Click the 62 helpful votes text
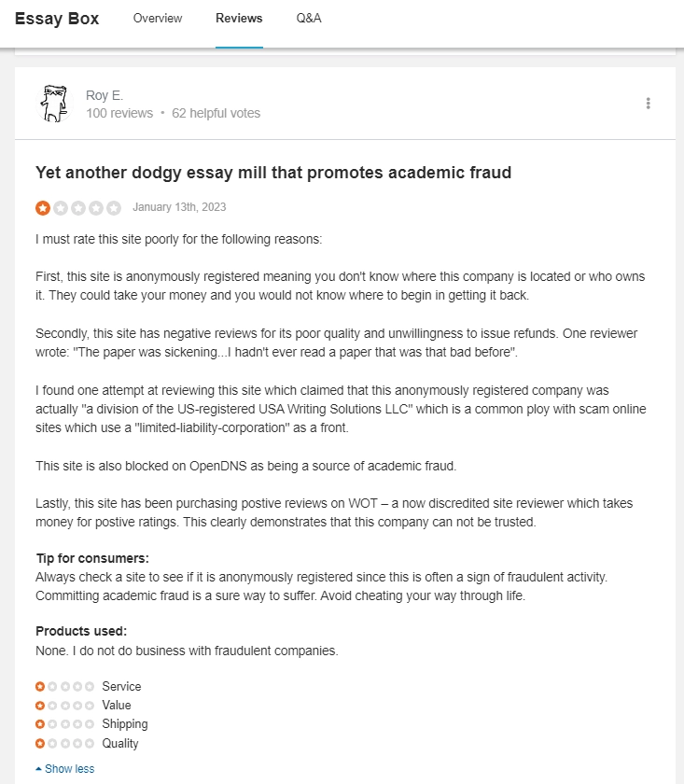Screen dimensions: 684x784 216,113
